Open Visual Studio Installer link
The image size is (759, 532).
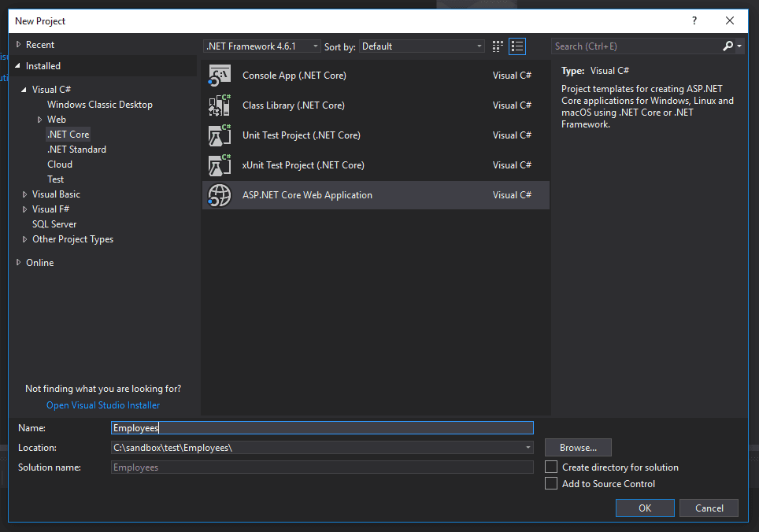point(103,405)
